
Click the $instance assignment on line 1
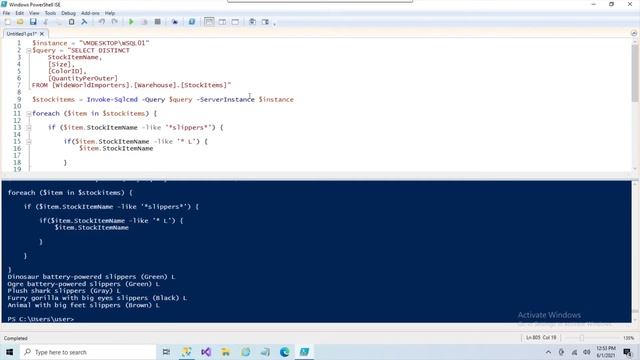(91, 43)
